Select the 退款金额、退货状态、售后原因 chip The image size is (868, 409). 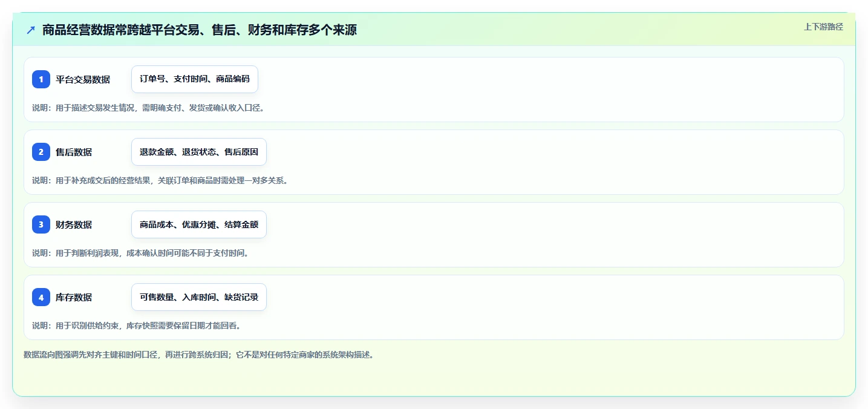[199, 152]
